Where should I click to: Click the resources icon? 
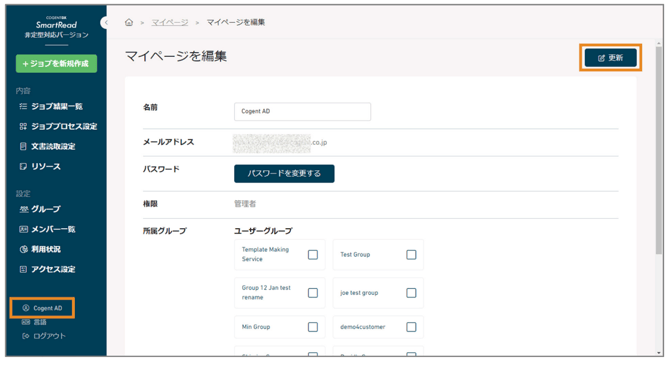[x=23, y=167]
